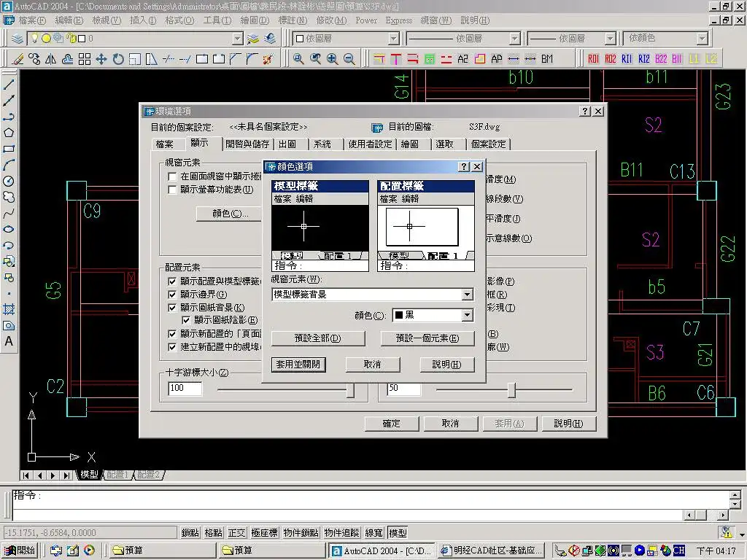Expand the linetype control dropdown
The image size is (747, 560).
[514, 39]
